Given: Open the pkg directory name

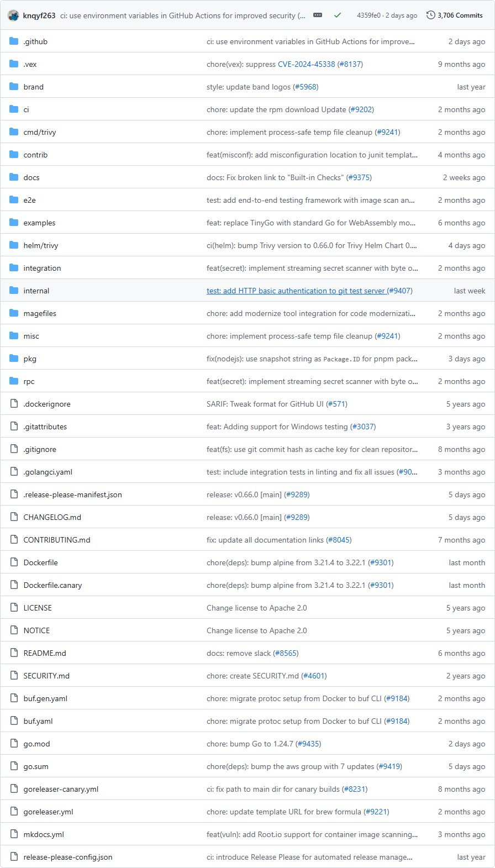Looking at the screenshot, I should (30, 359).
